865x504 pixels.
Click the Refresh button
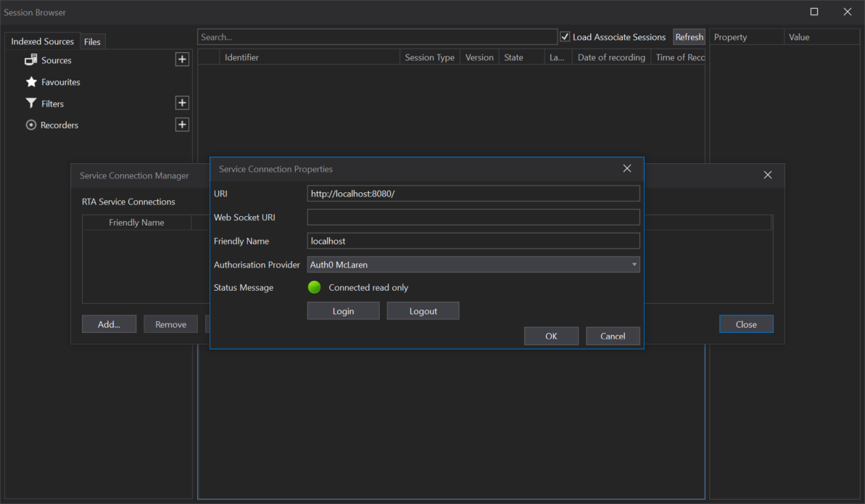coord(689,36)
